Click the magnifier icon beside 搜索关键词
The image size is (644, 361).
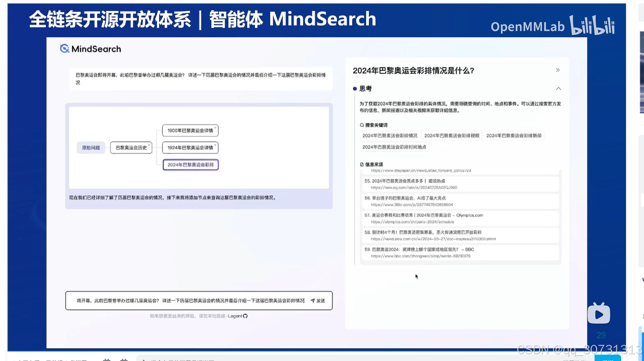pos(362,125)
